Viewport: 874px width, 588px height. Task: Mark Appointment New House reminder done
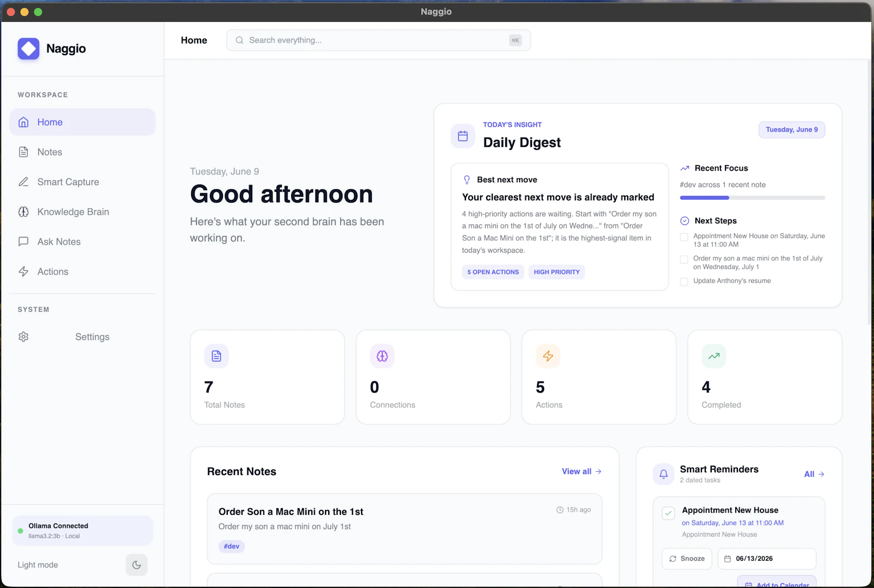668,513
